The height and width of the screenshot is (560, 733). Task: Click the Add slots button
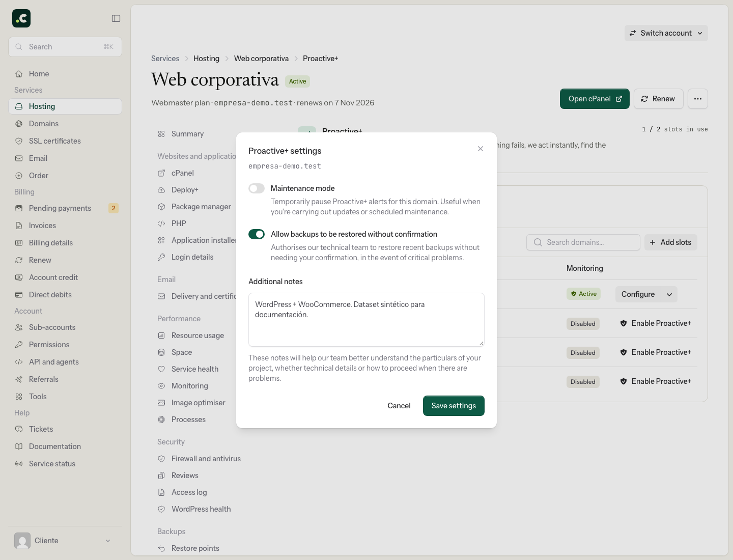[x=671, y=242]
